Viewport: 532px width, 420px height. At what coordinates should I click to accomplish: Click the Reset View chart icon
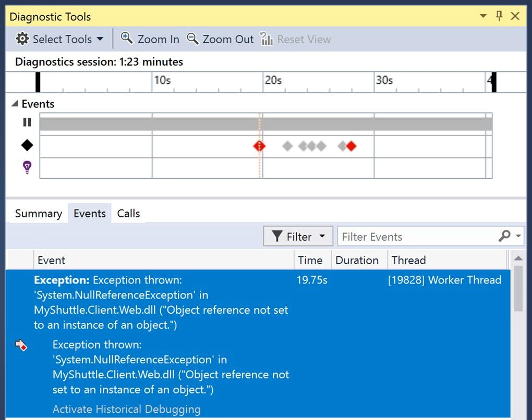(x=267, y=39)
